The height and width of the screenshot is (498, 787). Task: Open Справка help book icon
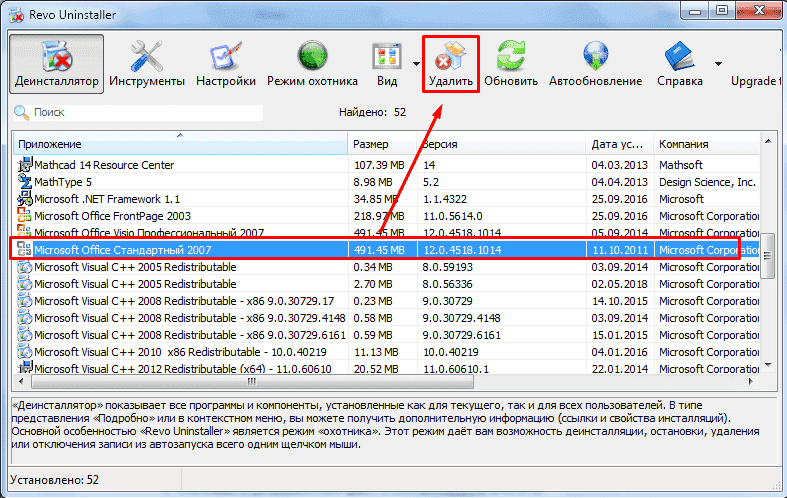pyautogui.click(x=680, y=55)
